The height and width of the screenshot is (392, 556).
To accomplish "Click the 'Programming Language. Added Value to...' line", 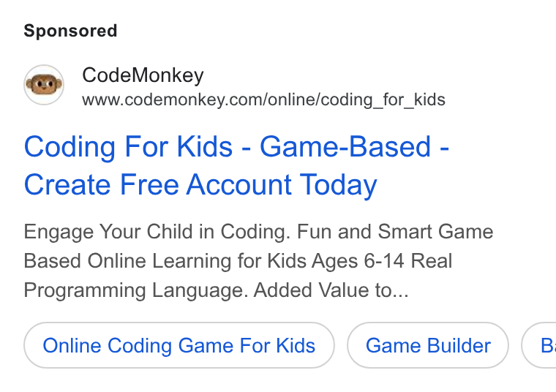I will coord(217,290).
